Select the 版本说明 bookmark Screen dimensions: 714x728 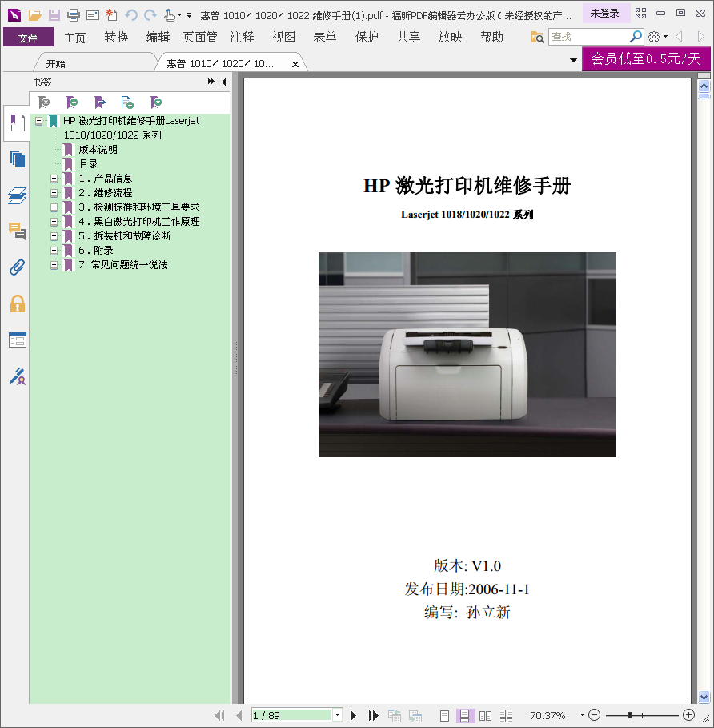pos(98,150)
